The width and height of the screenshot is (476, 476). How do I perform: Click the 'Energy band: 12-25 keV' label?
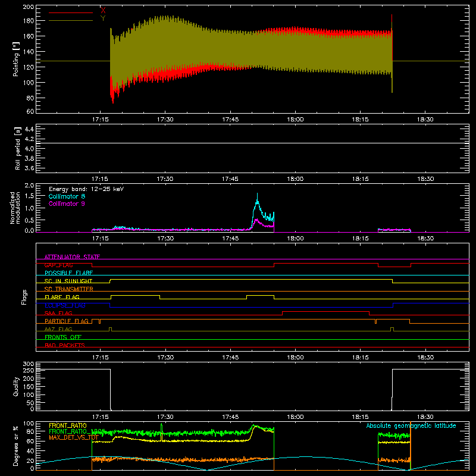[x=86, y=189]
